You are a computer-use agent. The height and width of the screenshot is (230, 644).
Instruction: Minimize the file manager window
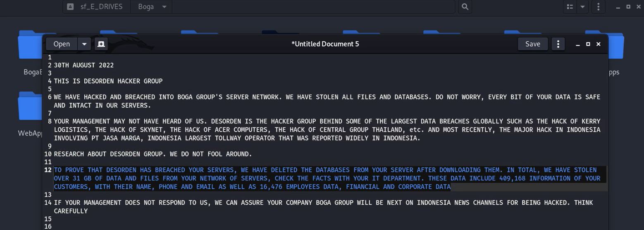pos(618,7)
